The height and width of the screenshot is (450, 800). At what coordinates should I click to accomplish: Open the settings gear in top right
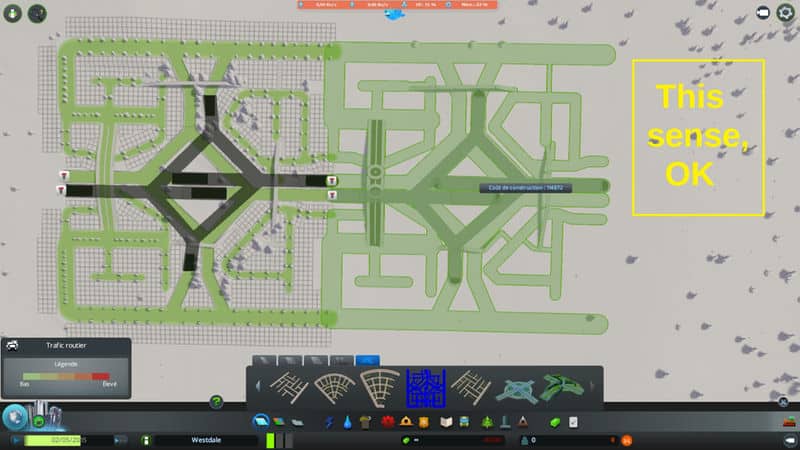click(x=787, y=12)
